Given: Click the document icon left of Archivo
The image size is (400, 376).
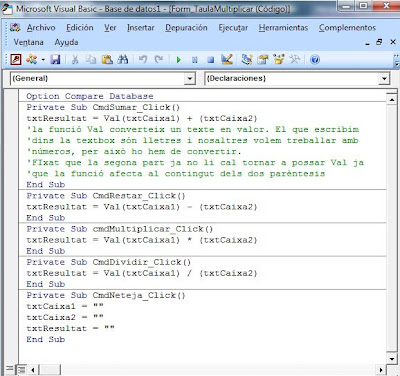Looking at the screenshot, I should (x=15, y=28).
